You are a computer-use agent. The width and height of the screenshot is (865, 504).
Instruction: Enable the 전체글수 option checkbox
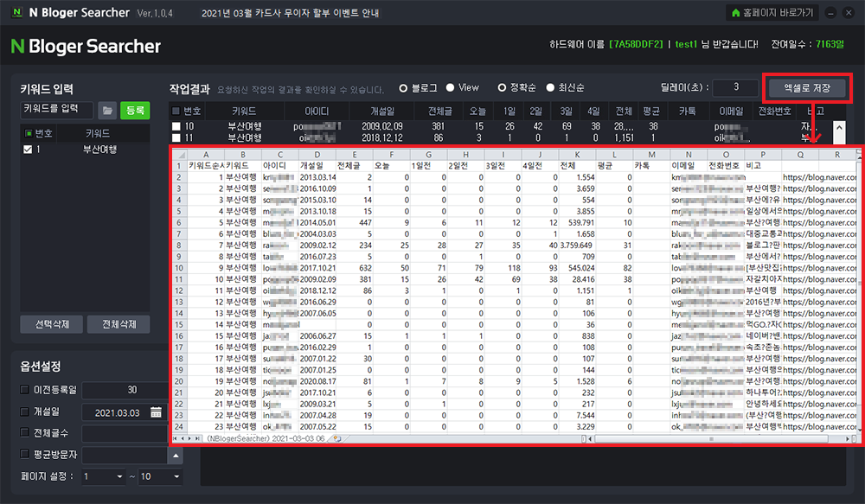coord(24,432)
